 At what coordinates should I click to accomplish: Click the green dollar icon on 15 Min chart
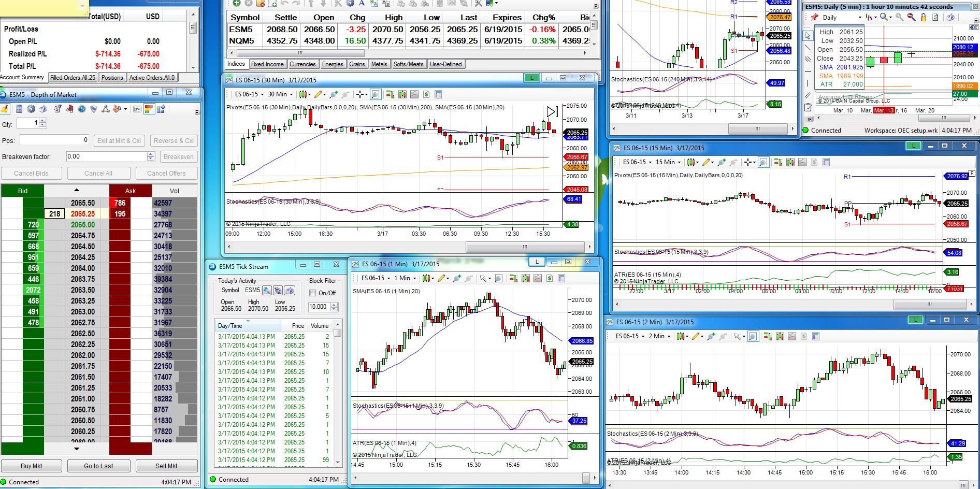pyautogui.click(x=814, y=162)
